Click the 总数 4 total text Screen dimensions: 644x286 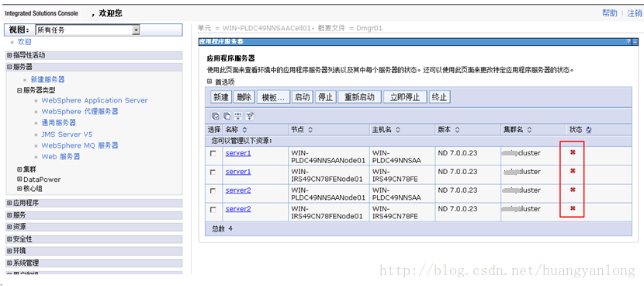(x=222, y=228)
